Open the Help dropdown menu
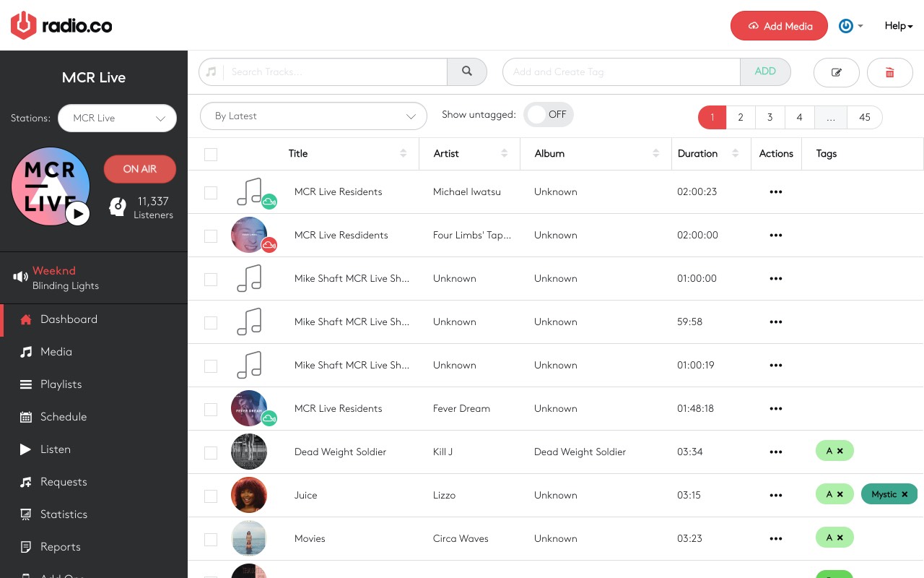The width and height of the screenshot is (924, 578). pos(899,26)
